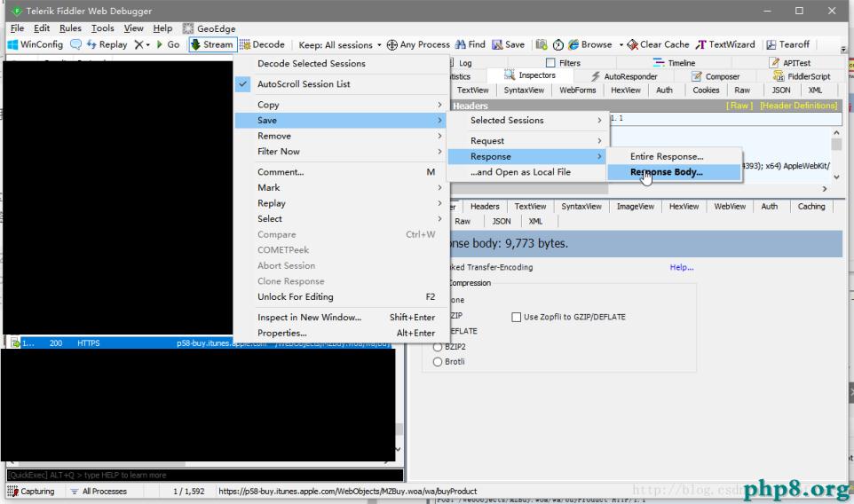Click the Header Definitions link
854x504 pixels.
tap(798, 106)
